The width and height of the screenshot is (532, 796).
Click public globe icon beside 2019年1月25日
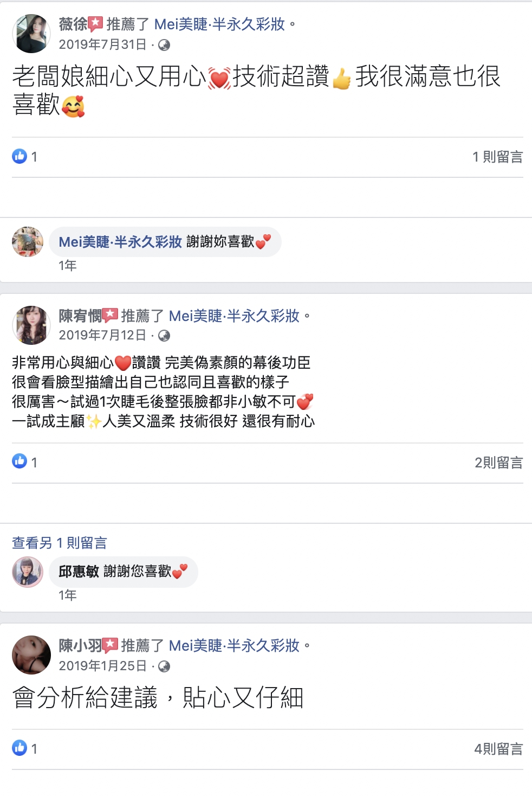pyautogui.click(x=164, y=666)
